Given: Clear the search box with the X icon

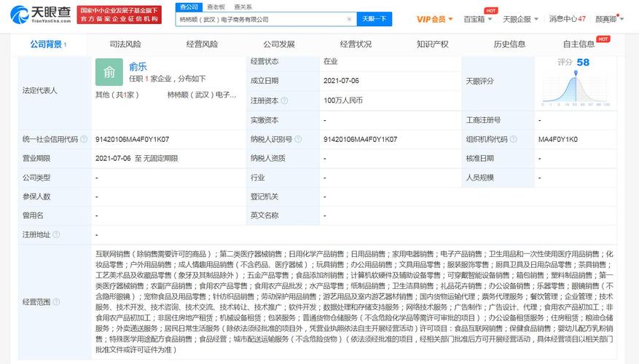Looking at the screenshot, I should tap(349, 20).
